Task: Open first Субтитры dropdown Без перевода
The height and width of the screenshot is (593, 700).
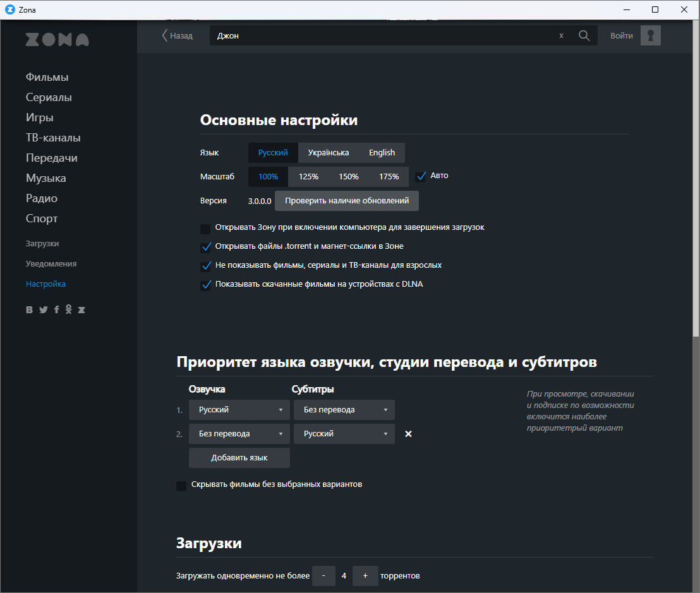Action: pos(344,410)
